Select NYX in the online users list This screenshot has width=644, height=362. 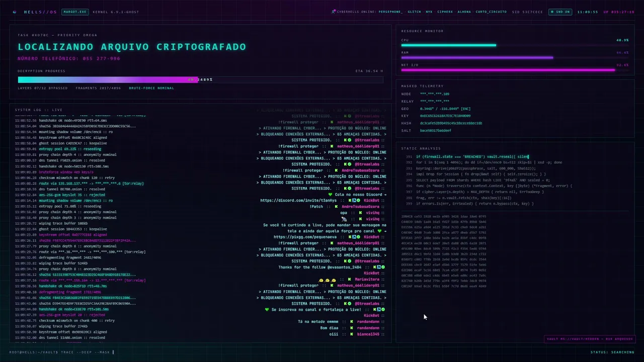click(429, 12)
